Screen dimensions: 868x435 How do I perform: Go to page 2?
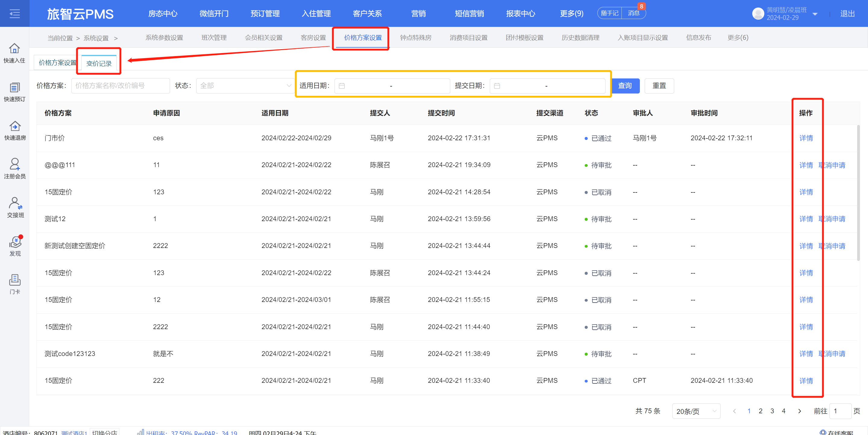(x=760, y=411)
